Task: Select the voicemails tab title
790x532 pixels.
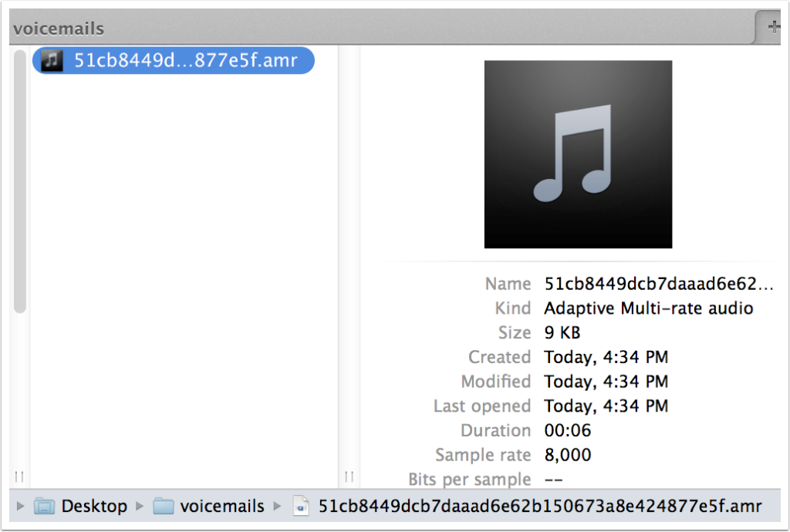Action: coord(59,29)
